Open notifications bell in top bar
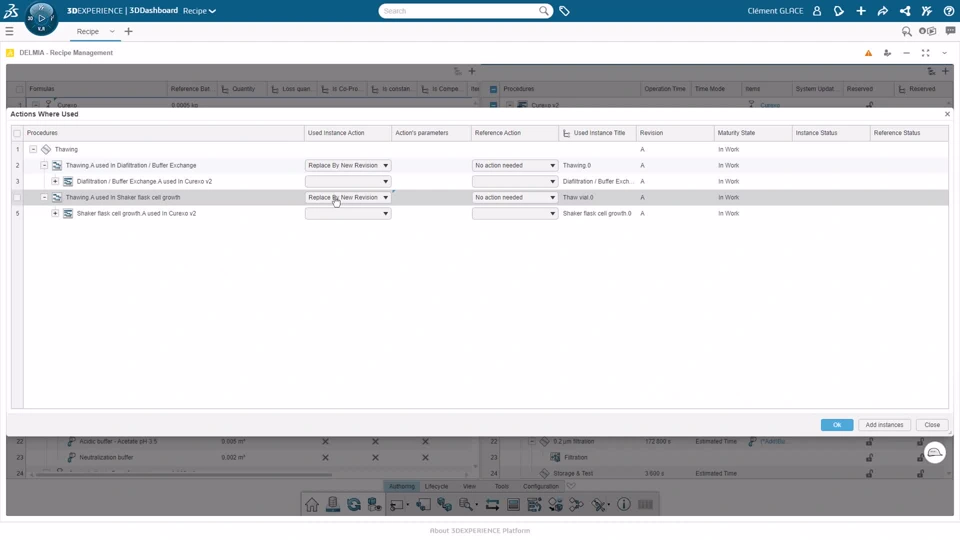Screen dimensions: 960x540 click(x=839, y=11)
